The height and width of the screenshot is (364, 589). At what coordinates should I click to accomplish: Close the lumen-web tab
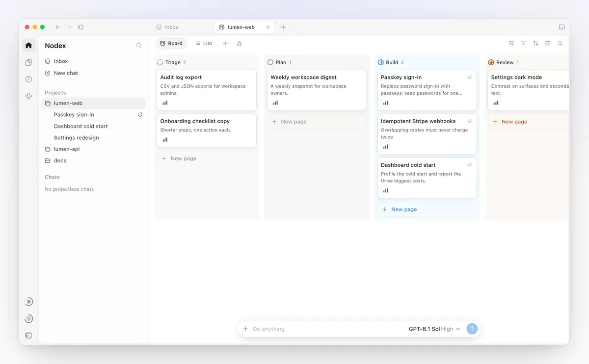tap(268, 27)
